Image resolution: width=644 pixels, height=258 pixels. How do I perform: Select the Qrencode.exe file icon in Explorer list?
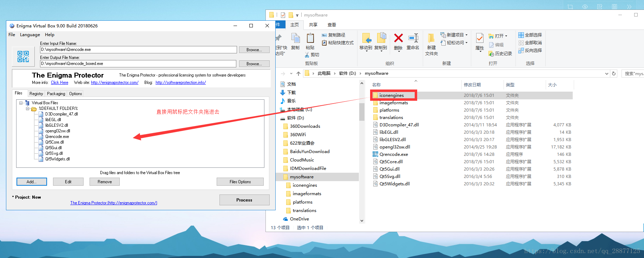pyautogui.click(x=375, y=154)
